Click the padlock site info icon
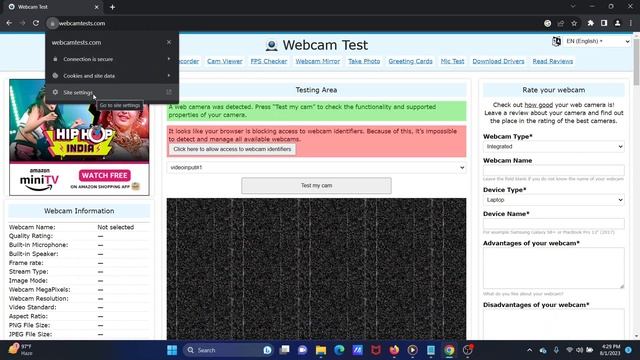640x360 pixels. [x=52, y=24]
